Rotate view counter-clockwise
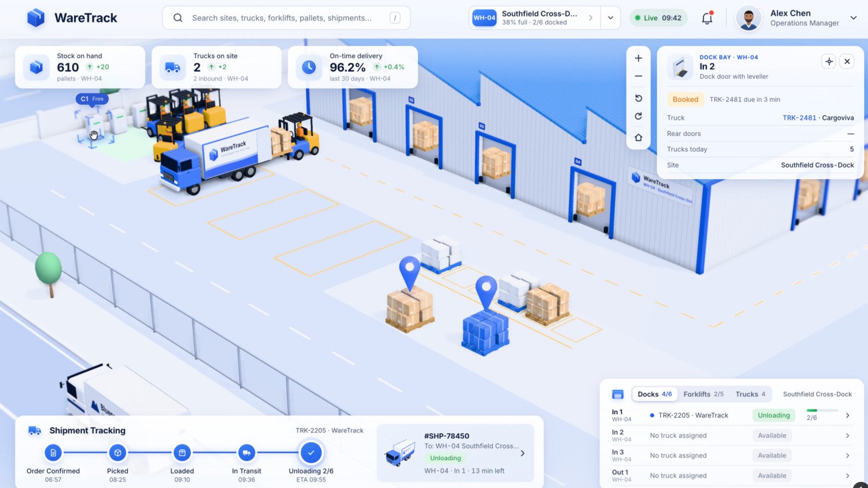Image resolution: width=868 pixels, height=488 pixels. pyautogui.click(x=638, y=98)
